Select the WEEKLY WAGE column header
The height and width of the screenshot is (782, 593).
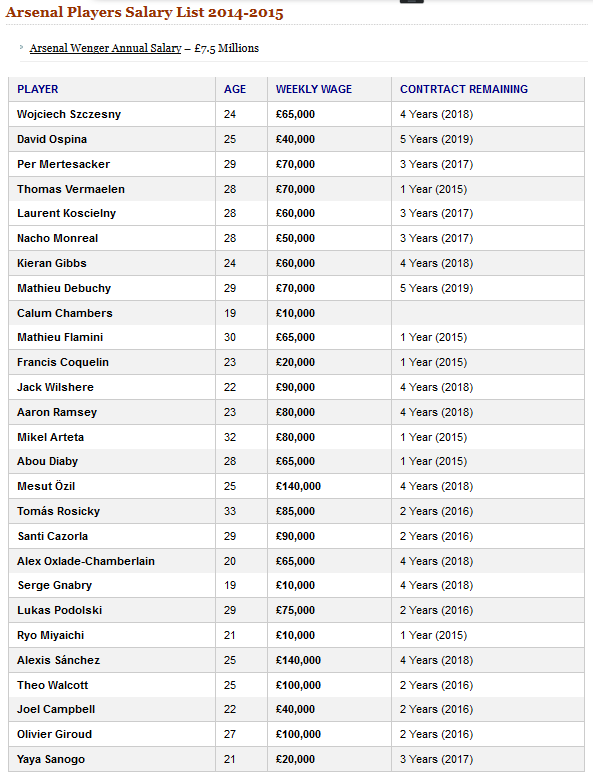pyautogui.click(x=314, y=89)
